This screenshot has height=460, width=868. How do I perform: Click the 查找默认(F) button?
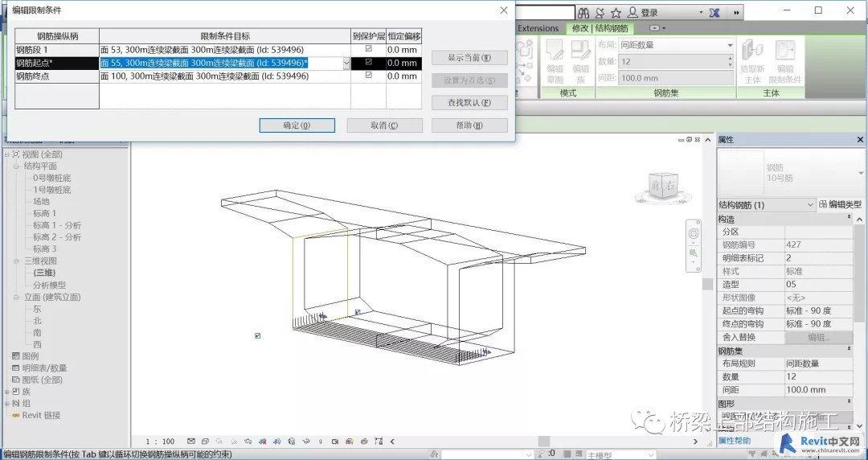pos(469,102)
